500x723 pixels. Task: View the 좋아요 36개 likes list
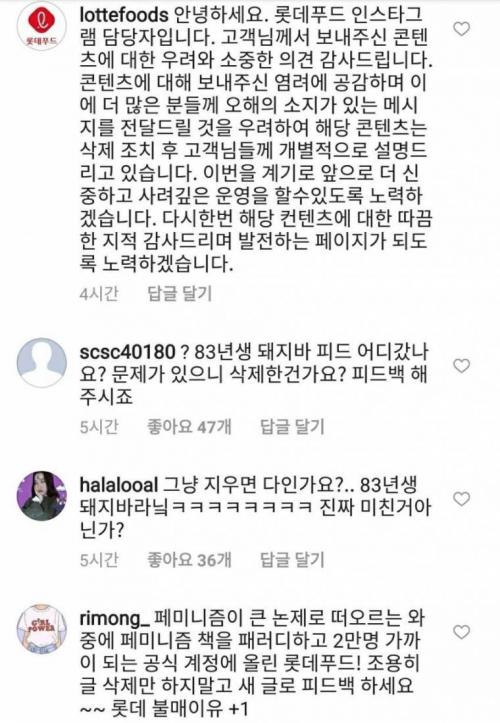(x=189, y=560)
